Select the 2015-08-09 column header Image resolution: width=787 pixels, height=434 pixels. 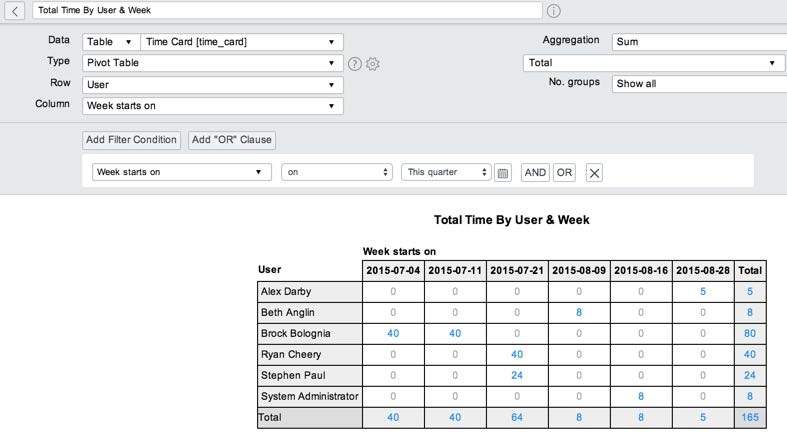[579, 270]
